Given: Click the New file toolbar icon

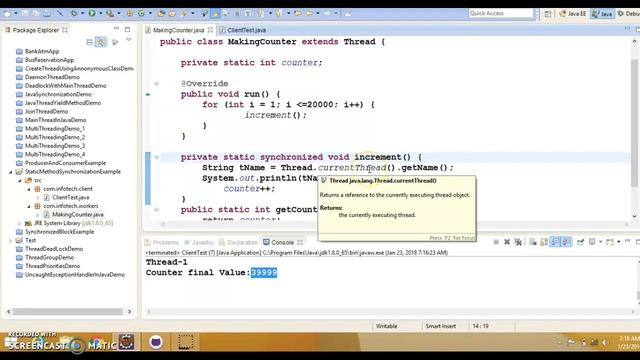Looking at the screenshot, I should click(7, 13).
